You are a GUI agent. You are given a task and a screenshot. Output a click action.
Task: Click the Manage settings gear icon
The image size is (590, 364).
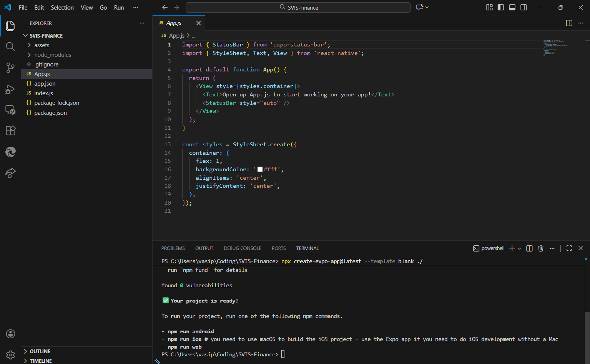click(10, 355)
